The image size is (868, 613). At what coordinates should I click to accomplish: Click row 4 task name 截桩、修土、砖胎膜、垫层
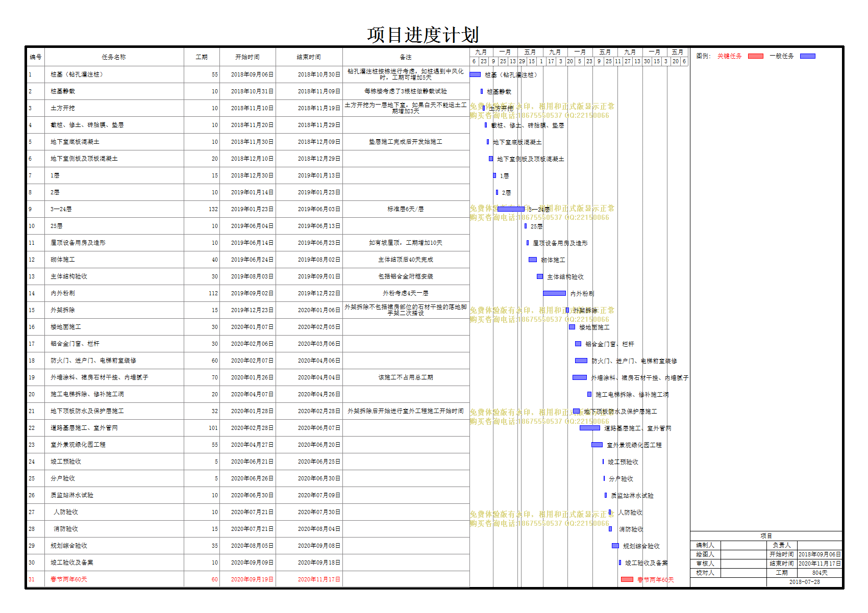(87, 125)
